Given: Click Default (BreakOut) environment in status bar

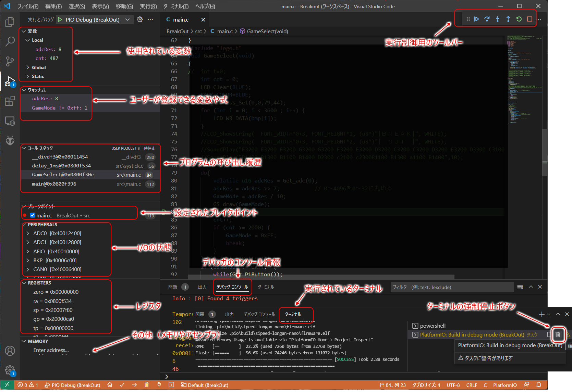Looking at the screenshot, I should [x=205, y=385].
